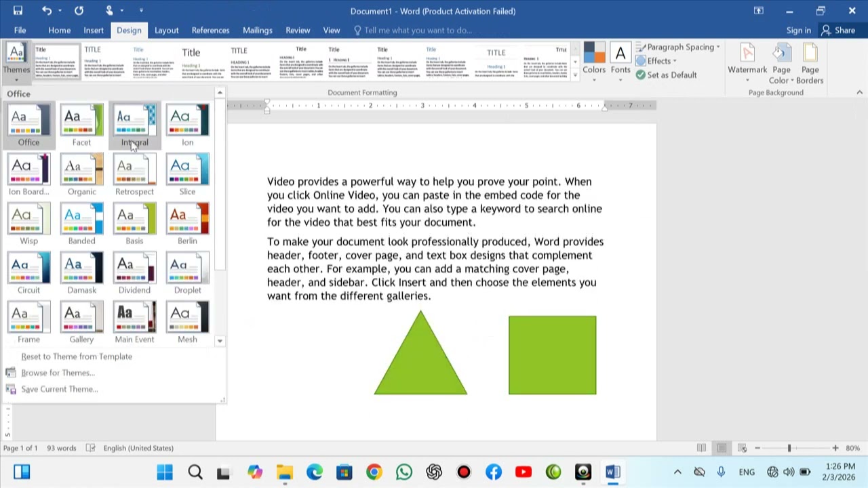Select the Gallery theme
868x488 pixels.
click(81, 323)
